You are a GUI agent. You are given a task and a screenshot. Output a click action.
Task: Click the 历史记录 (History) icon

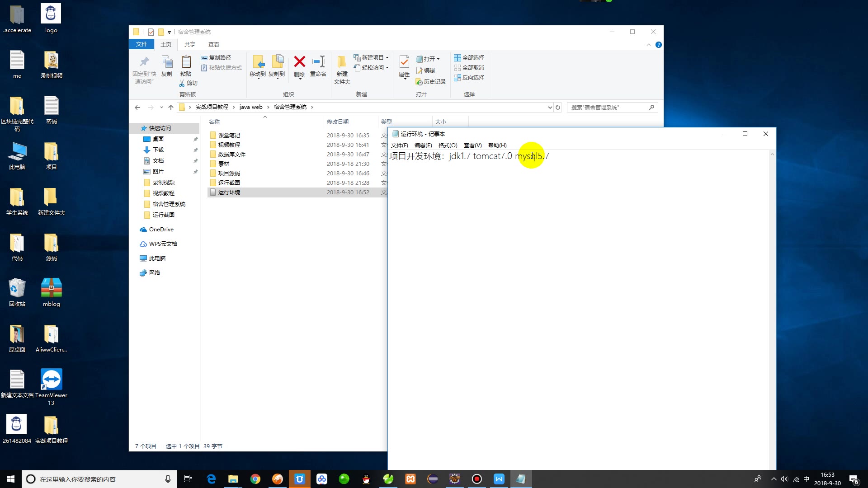coord(431,81)
